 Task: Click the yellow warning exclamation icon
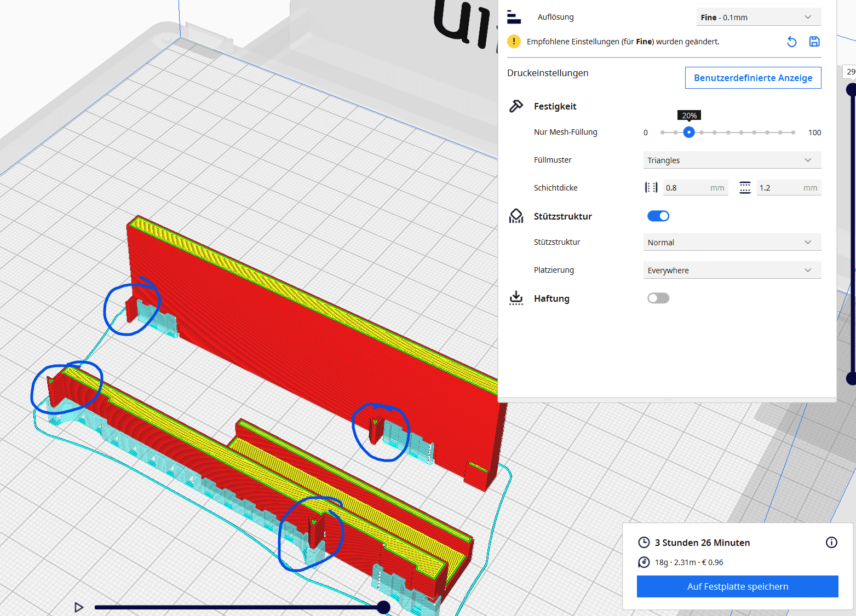coord(514,42)
